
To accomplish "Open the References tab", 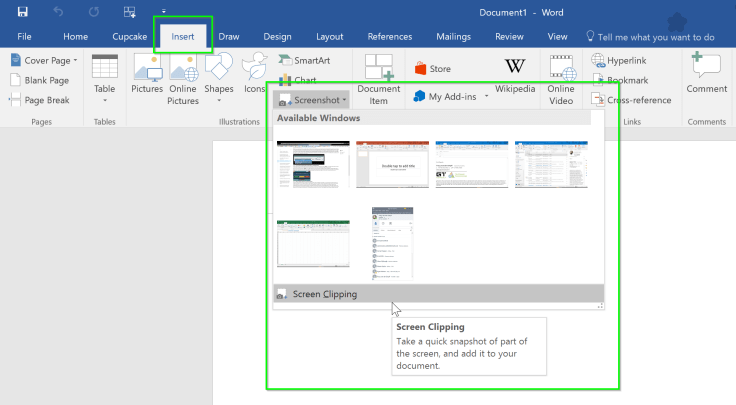I will coord(389,36).
